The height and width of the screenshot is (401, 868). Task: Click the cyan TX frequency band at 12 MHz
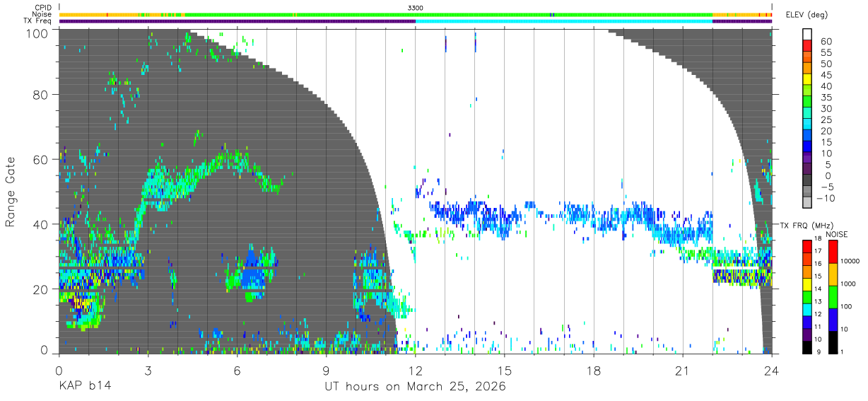click(807, 308)
